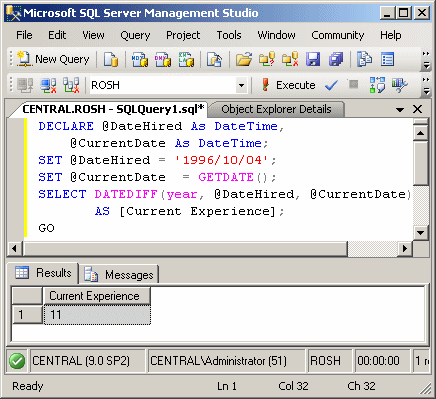This screenshot has width=436, height=399.
Task: Switch to the Results tab
Action: pyautogui.click(x=44, y=273)
